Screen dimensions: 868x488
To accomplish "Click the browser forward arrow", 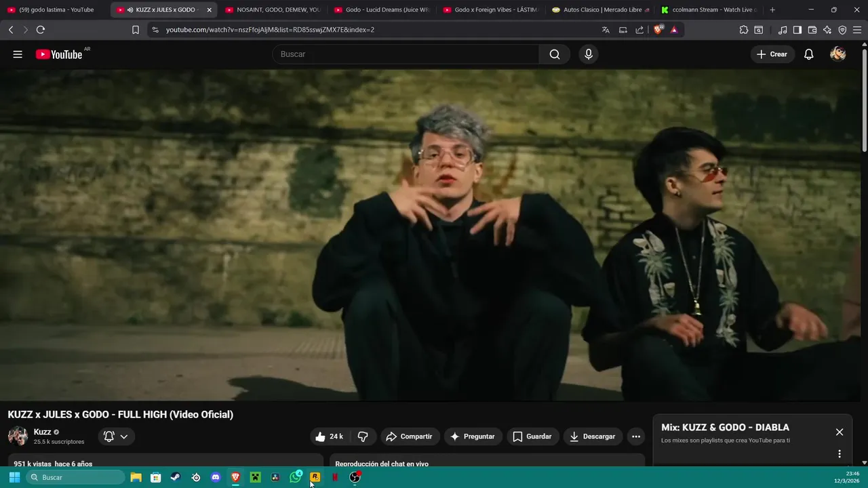I will click(x=26, y=30).
